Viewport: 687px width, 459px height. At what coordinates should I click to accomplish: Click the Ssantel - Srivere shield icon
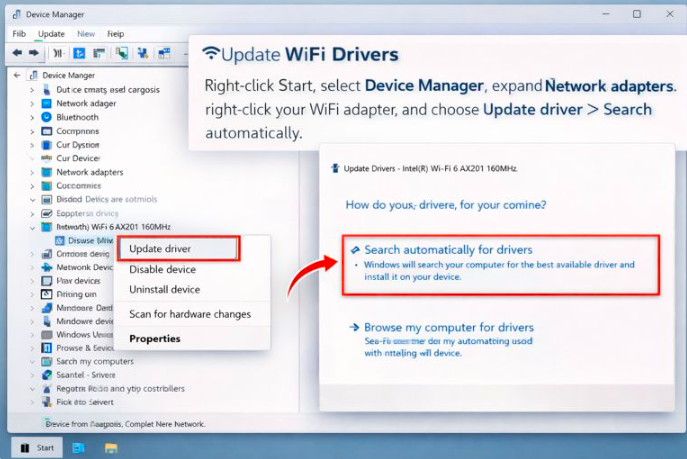[46, 375]
